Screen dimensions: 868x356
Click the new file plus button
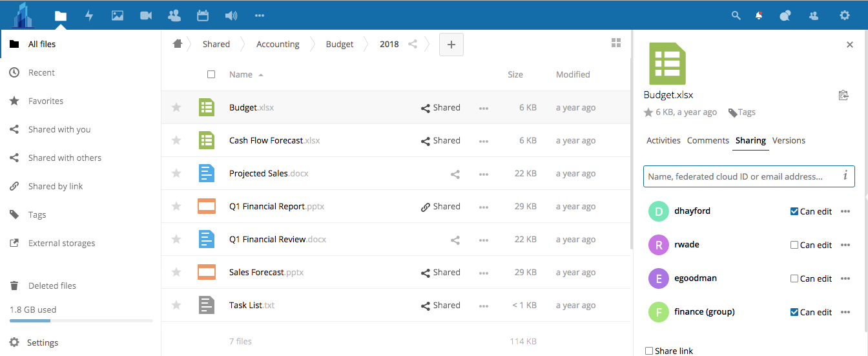click(451, 45)
